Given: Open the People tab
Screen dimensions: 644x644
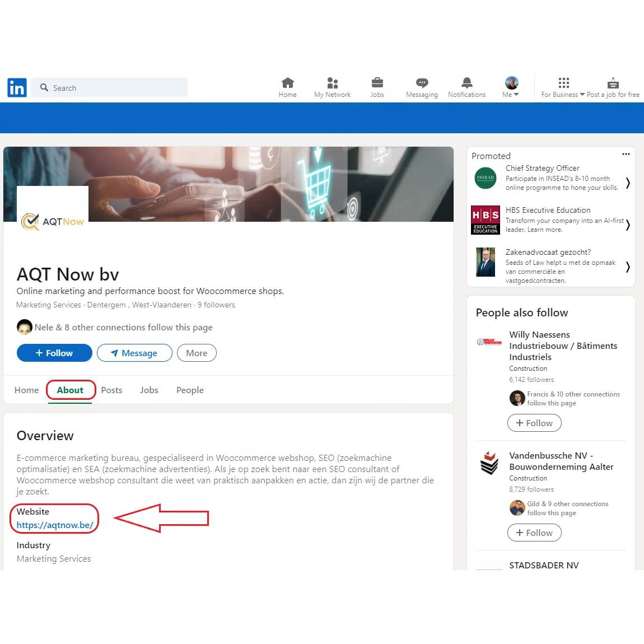Looking at the screenshot, I should click(x=190, y=390).
